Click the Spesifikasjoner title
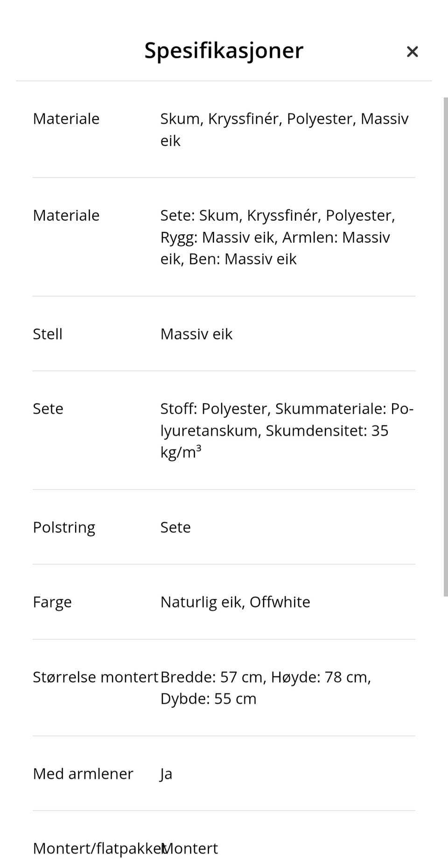The width and height of the screenshot is (448, 868). 224,50
